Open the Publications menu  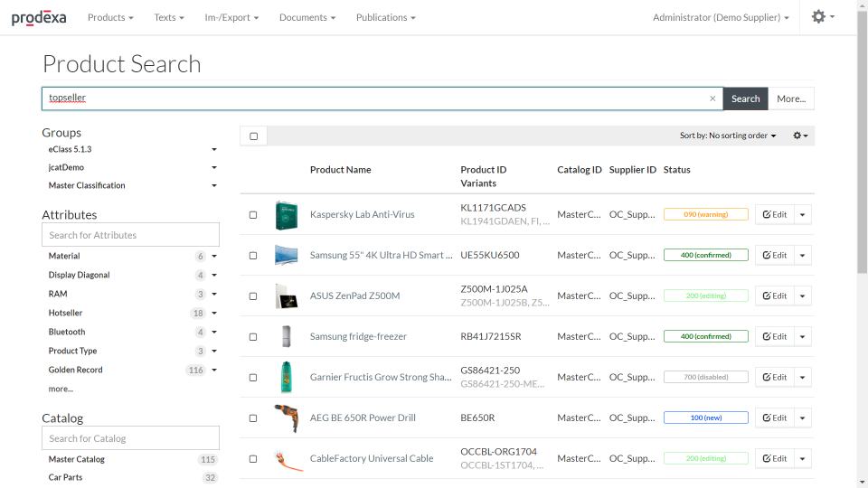pos(385,17)
